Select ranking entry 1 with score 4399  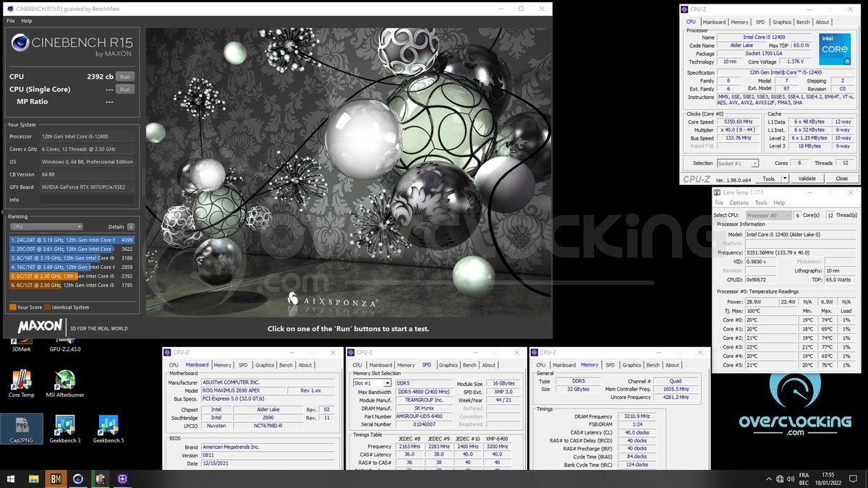click(x=72, y=240)
